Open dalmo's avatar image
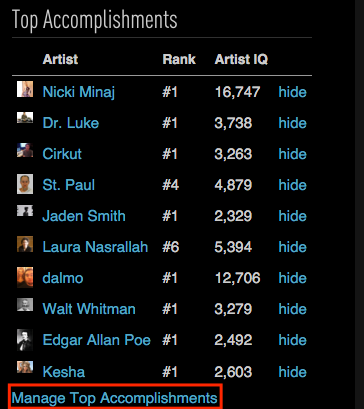 pos(25,277)
